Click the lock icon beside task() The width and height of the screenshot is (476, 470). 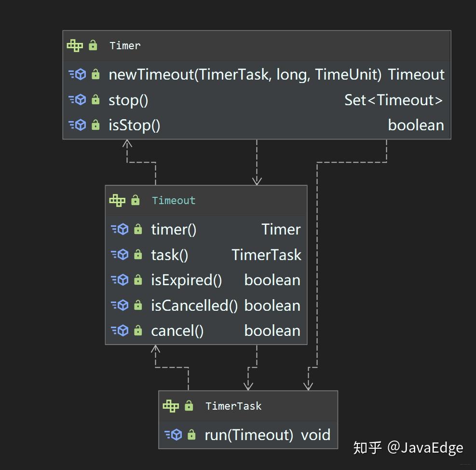click(138, 255)
